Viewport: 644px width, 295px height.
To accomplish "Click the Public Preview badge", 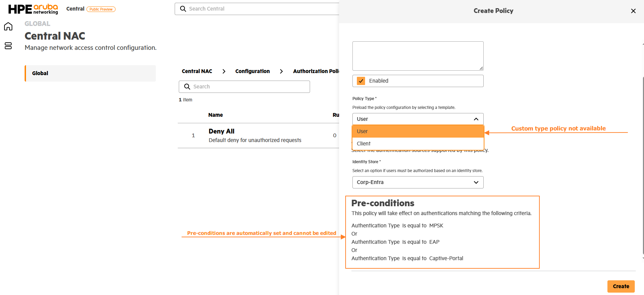I will click(x=101, y=9).
